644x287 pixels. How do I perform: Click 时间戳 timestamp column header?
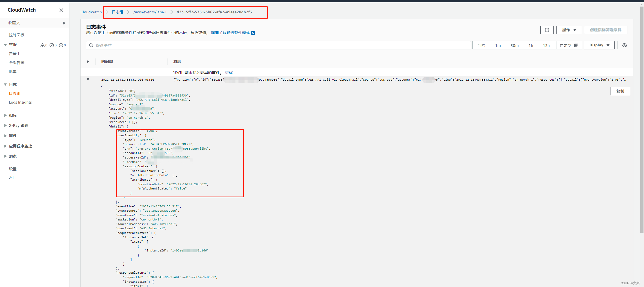coord(107,62)
